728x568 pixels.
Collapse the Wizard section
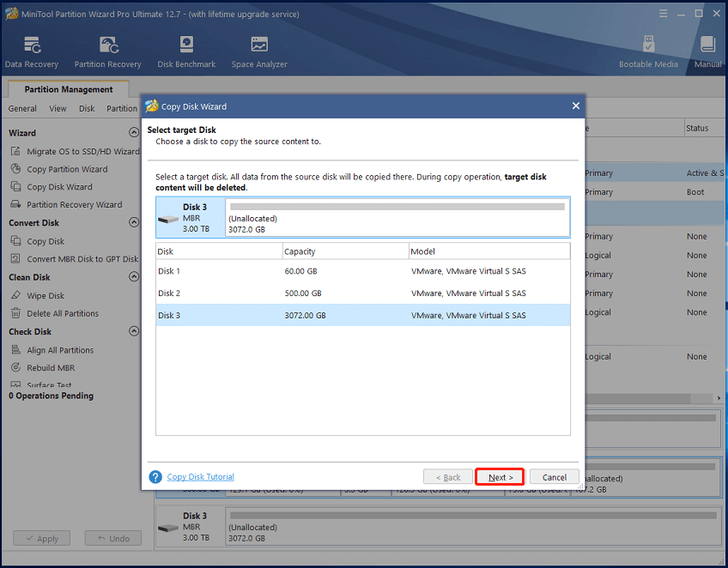click(x=134, y=133)
